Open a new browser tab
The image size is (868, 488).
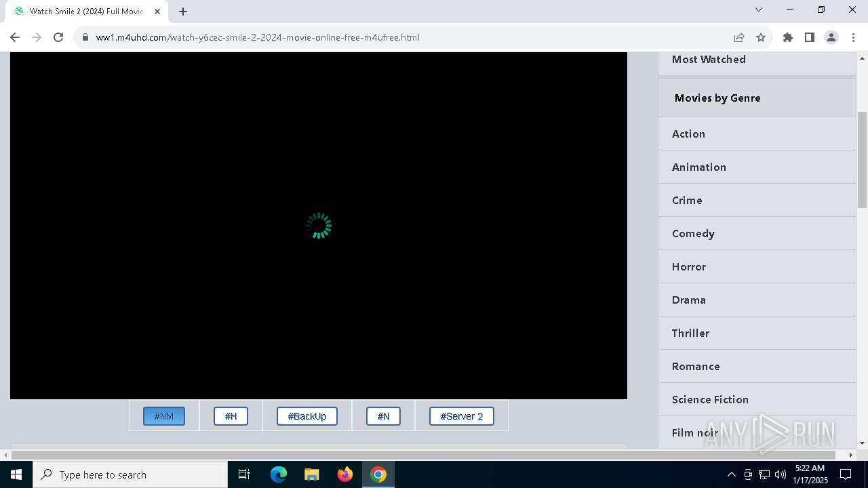(x=183, y=12)
